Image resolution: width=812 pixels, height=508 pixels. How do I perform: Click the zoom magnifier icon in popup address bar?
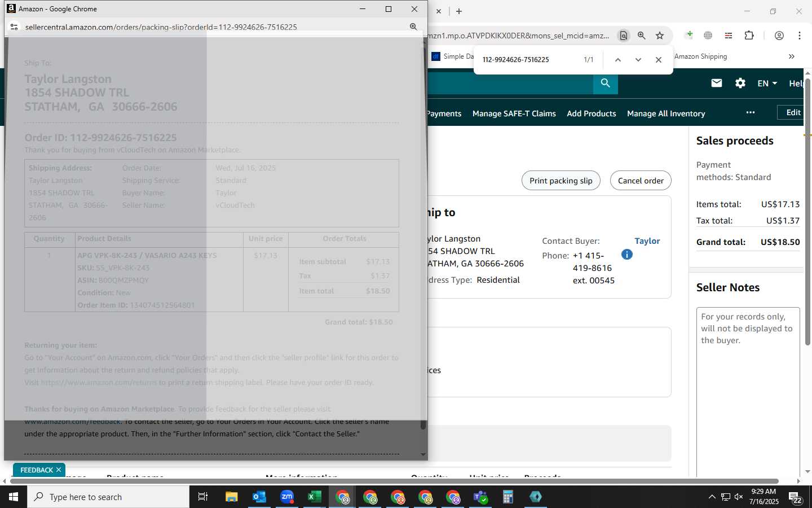coord(413,27)
